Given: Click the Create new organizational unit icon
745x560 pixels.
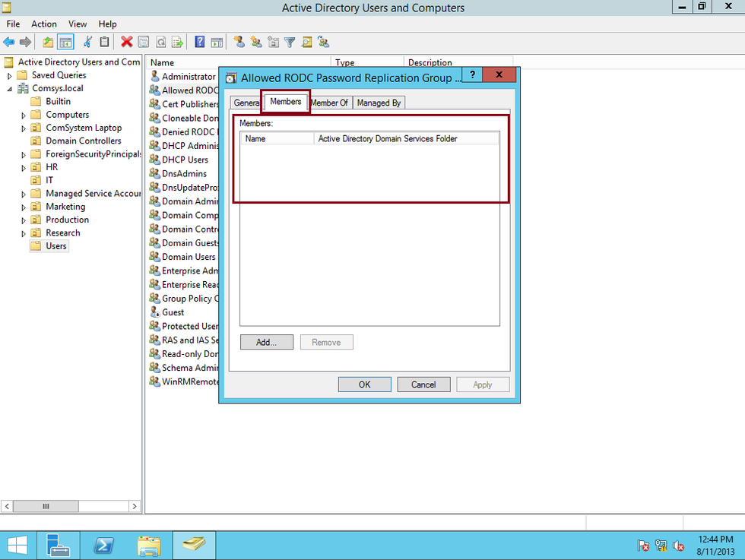Looking at the screenshot, I should coord(273,43).
